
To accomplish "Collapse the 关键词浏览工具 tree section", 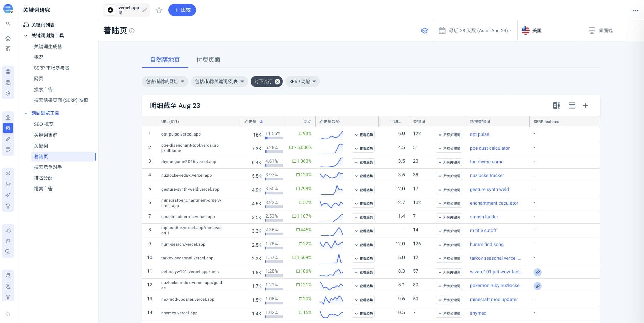I will pos(26,36).
